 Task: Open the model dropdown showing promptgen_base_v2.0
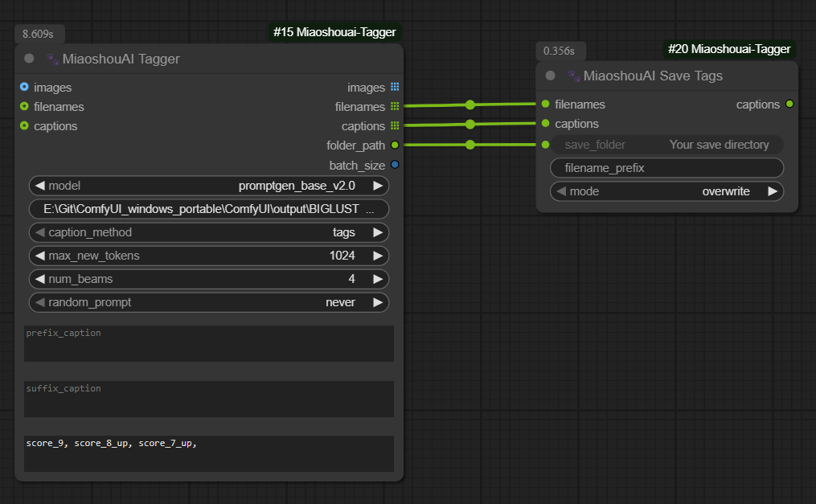(x=209, y=186)
